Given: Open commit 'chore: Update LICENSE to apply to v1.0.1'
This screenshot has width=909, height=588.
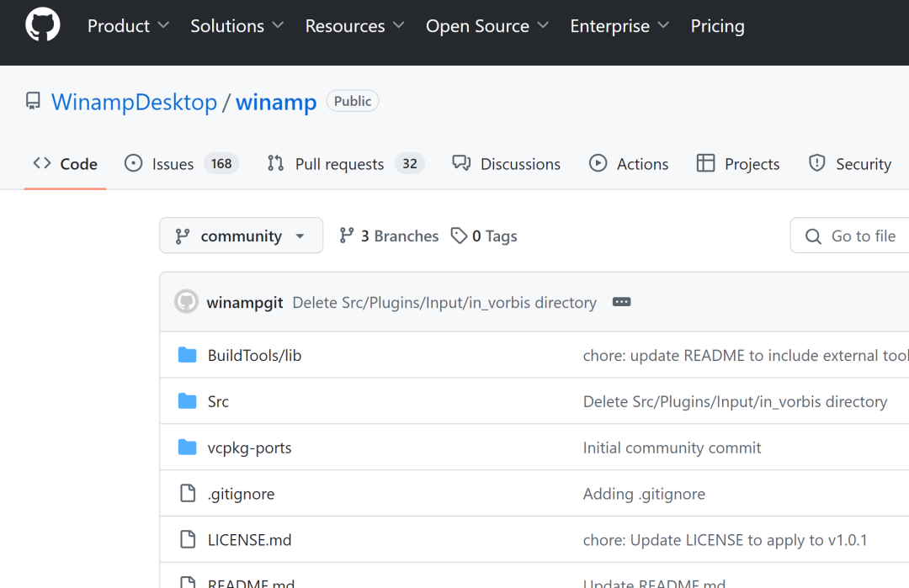Looking at the screenshot, I should pyautogui.click(x=725, y=540).
